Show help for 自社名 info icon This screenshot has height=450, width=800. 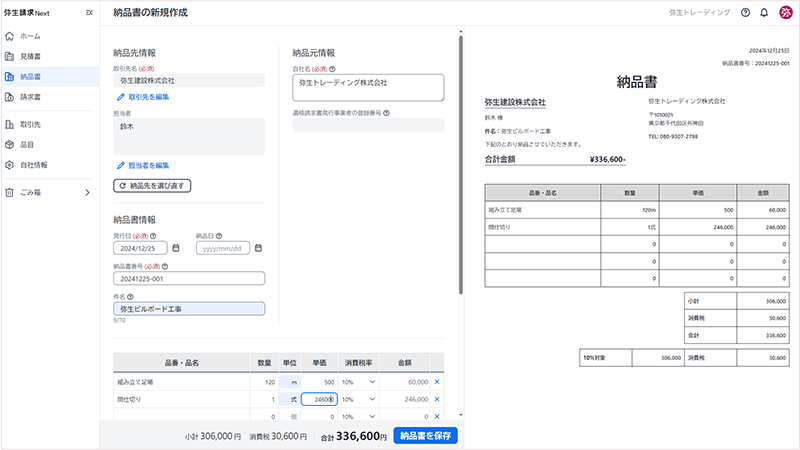pos(332,69)
